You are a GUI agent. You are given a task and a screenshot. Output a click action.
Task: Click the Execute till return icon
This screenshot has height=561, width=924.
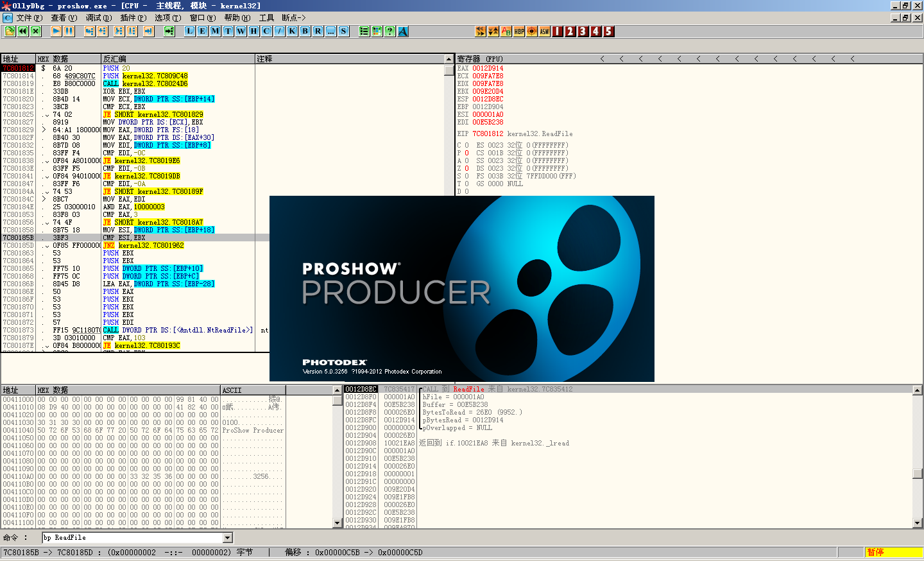tap(148, 31)
